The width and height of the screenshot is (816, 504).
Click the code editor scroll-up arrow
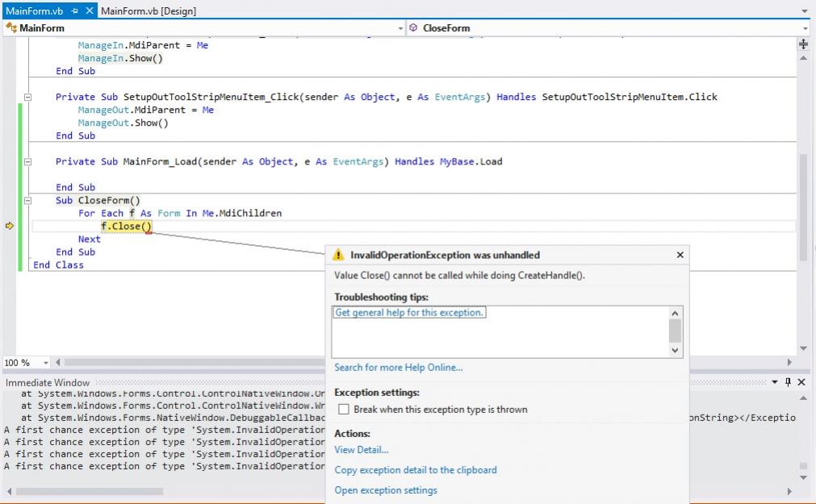click(804, 58)
